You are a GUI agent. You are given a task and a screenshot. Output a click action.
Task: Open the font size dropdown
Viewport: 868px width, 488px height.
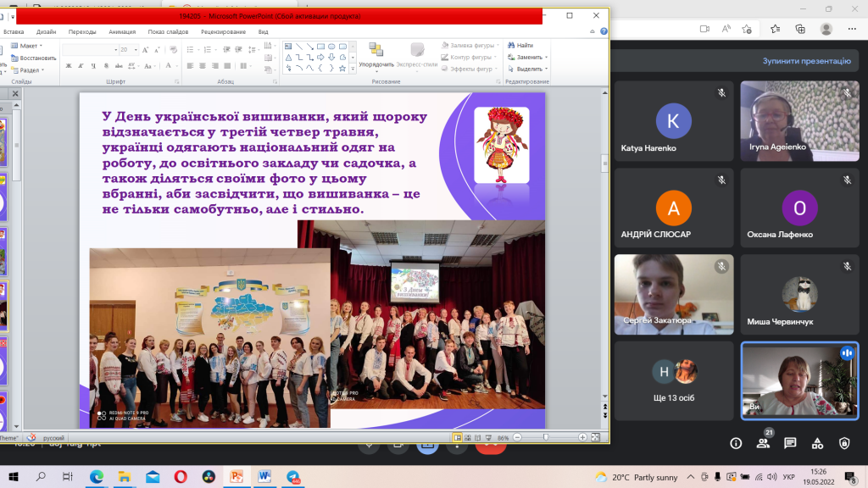pyautogui.click(x=134, y=50)
